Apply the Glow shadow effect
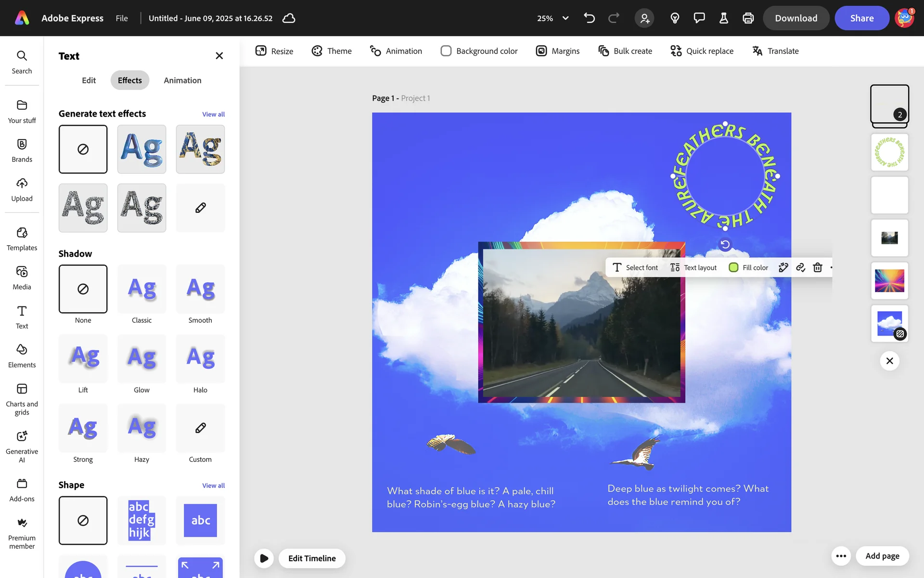This screenshot has width=924, height=578. [x=141, y=358]
